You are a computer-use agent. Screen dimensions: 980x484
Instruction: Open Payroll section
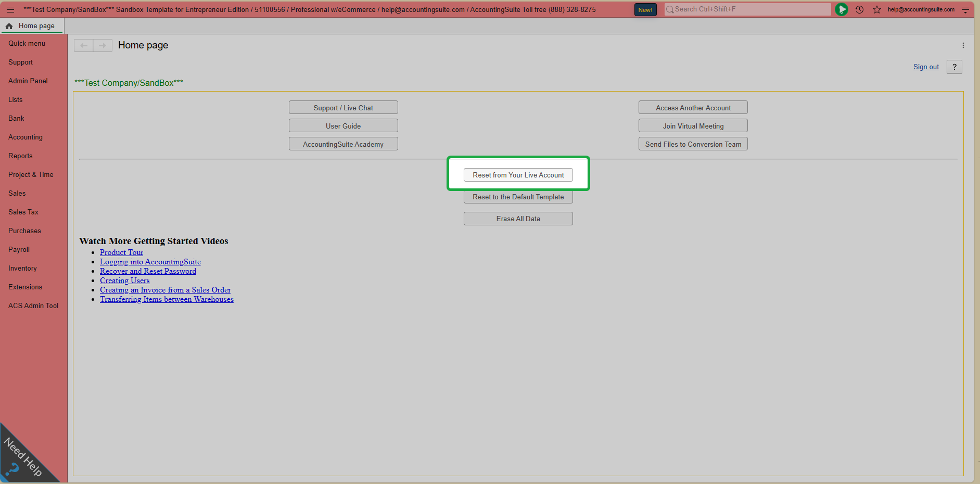19,249
